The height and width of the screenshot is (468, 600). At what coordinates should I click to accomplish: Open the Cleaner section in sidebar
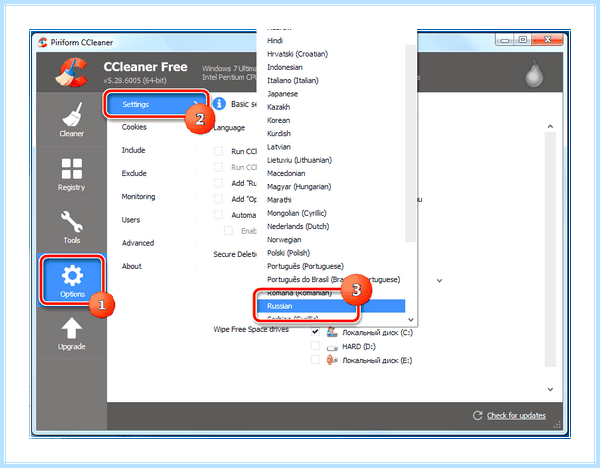[72, 119]
